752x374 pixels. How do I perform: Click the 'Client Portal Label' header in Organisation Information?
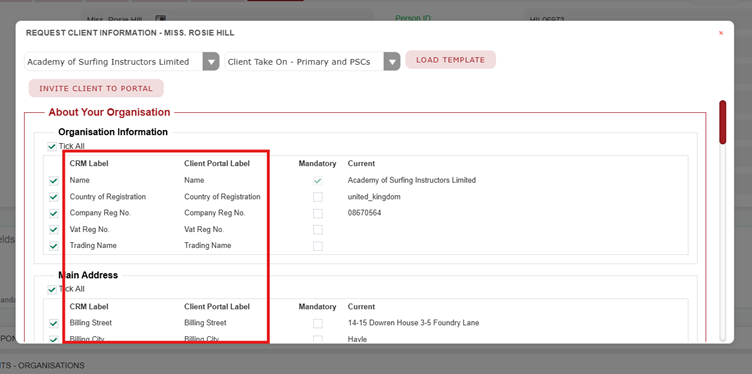coord(217,164)
